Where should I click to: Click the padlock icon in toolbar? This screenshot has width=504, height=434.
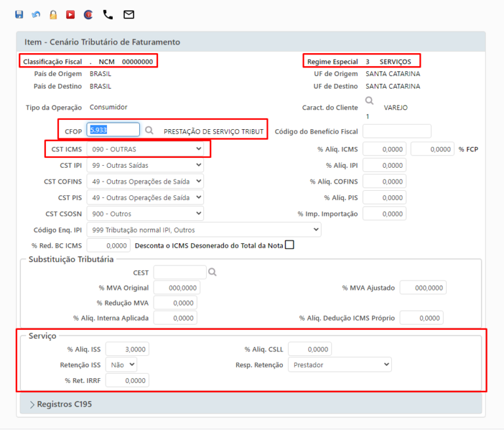[53, 14]
